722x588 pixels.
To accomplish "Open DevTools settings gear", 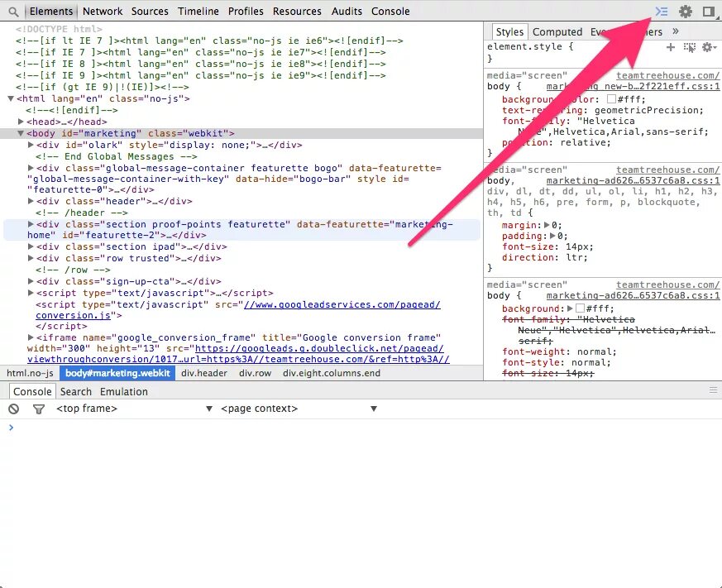I will [x=686, y=11].
